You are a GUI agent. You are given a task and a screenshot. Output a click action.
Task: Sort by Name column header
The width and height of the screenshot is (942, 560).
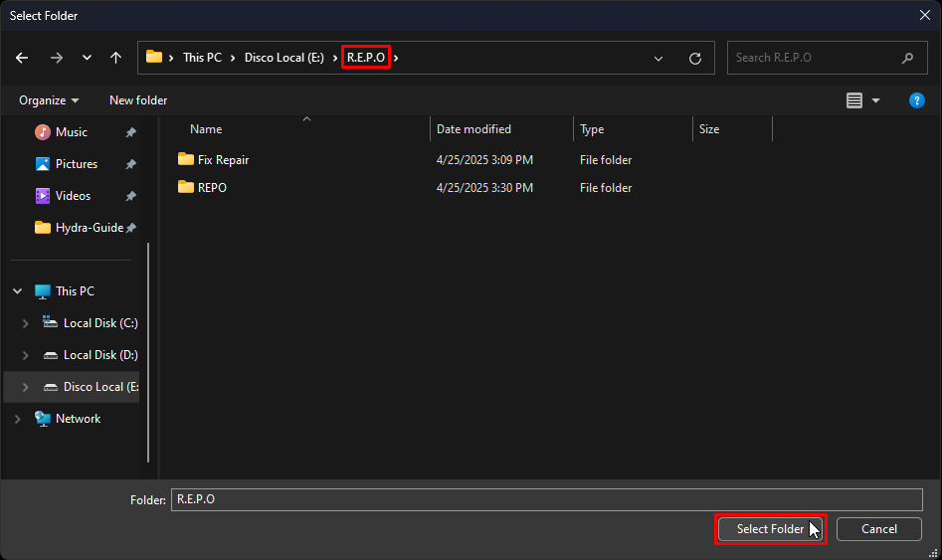point(206,129)
